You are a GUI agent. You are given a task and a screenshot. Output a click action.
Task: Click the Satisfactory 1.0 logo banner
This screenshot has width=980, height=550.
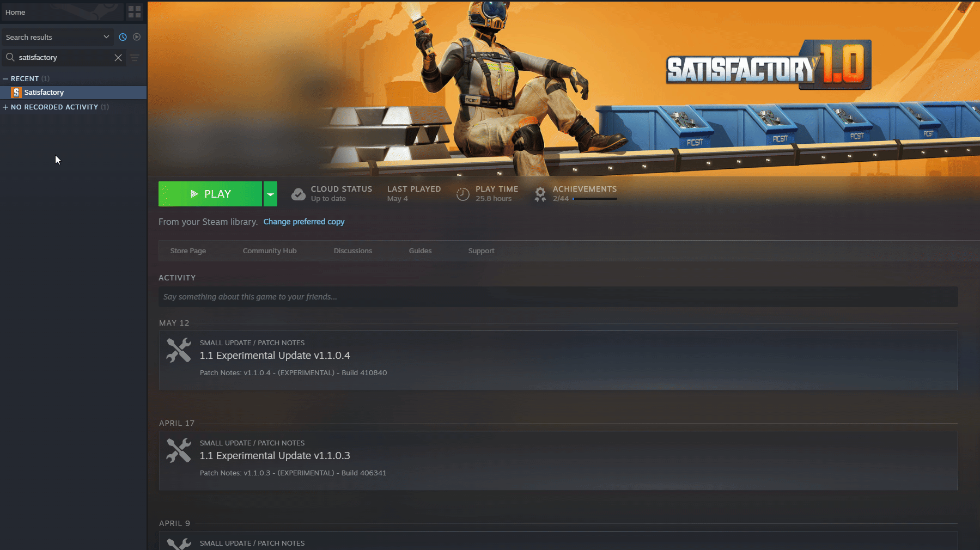pyautogui.click(x=768, y=65)
